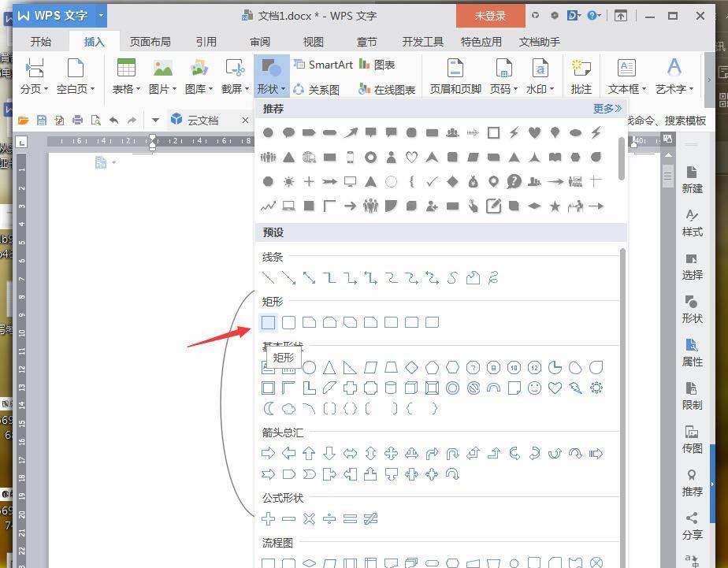Pick the recommended star shape
728x568 pixels.
click(555, 206)
